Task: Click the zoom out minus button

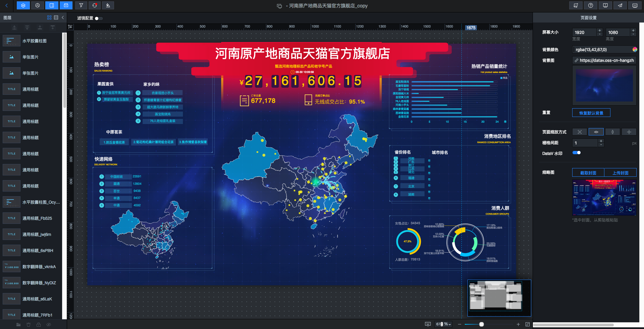Action: (459, 324)
